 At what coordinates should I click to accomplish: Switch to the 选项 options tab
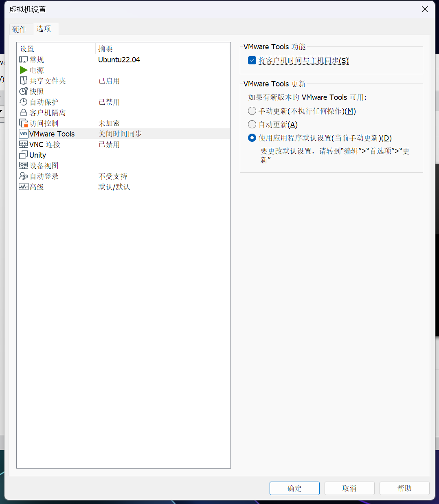pyautogui.click(x=44, y=29)
